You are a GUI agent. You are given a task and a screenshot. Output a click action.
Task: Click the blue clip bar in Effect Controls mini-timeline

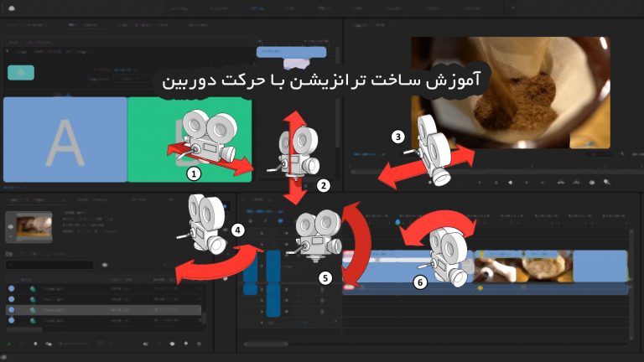291,52
